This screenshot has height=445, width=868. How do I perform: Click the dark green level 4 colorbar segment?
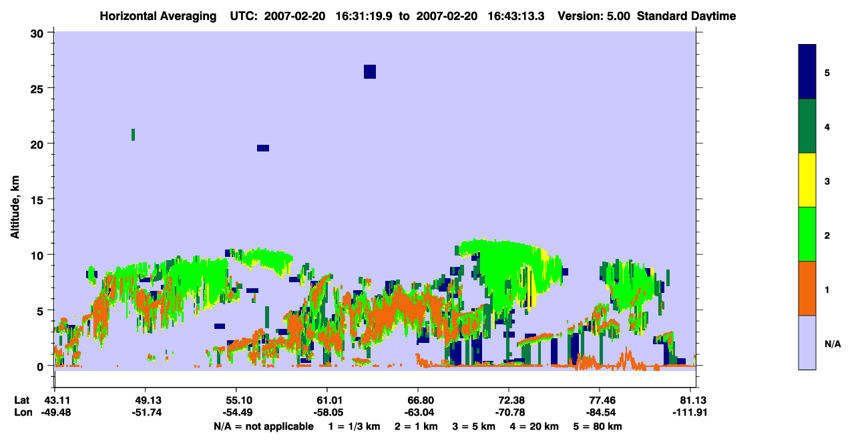pos(807,126)
